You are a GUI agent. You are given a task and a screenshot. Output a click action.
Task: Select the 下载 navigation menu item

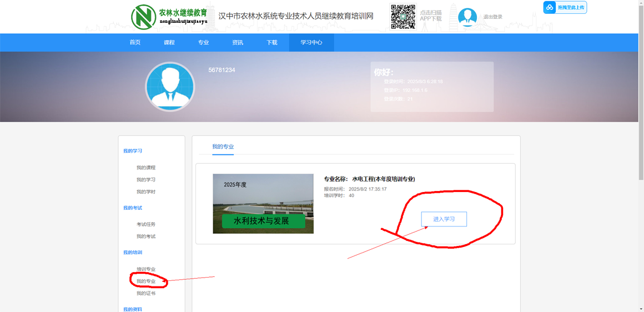point(272,43)
